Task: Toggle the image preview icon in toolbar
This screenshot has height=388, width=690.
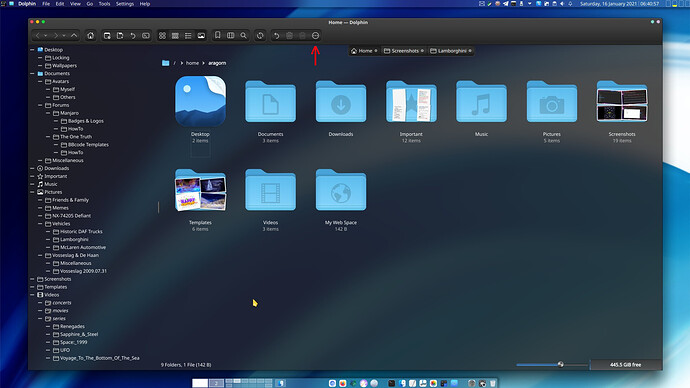Action: (201, 36)
